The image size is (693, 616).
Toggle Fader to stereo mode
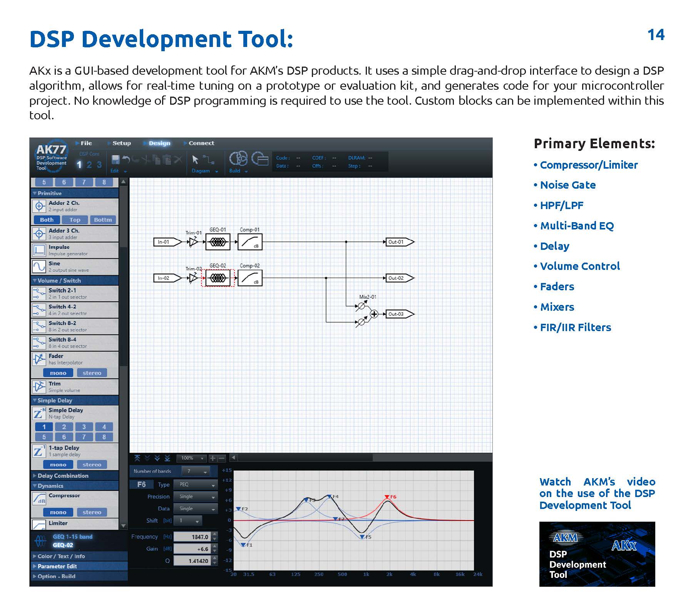pyautogui.click(x=92, y=373)
